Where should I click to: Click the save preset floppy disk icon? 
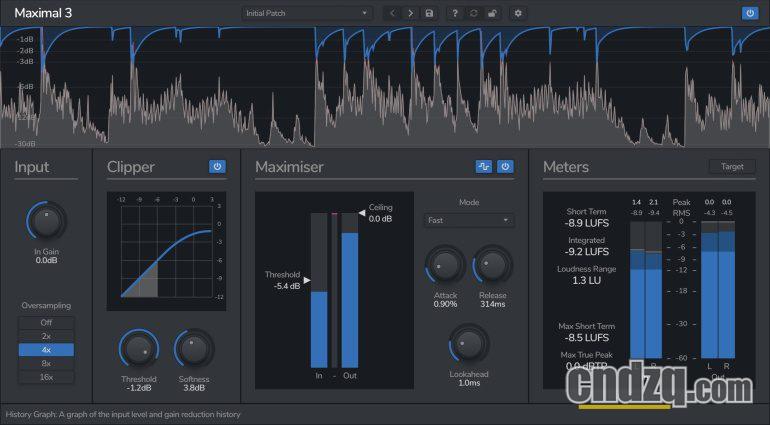[x=429, y=13]
